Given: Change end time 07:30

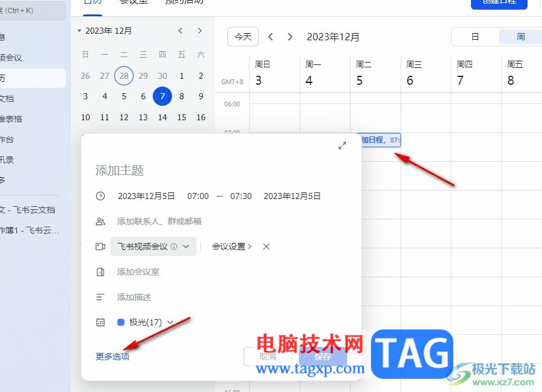Looking at the screenshot, I should (241, 196).
